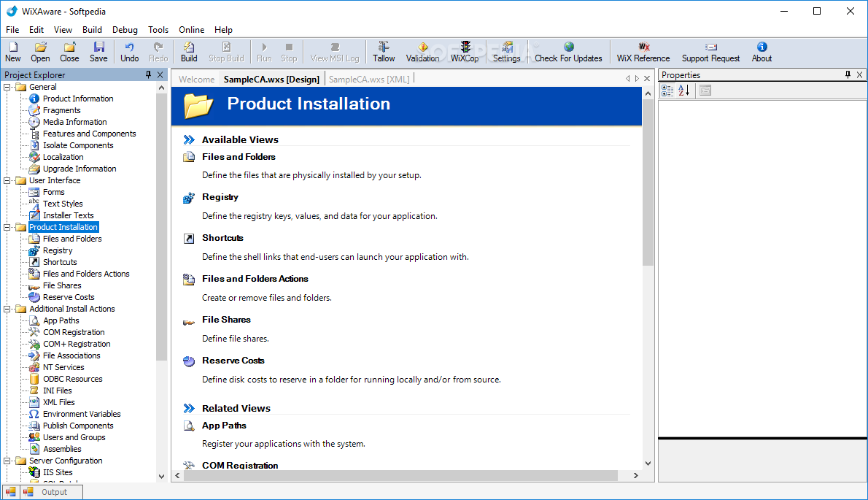Select Features and Components tree item
Image resolution: width=868 pixels, height=500 pixels.
click(89, 134)
